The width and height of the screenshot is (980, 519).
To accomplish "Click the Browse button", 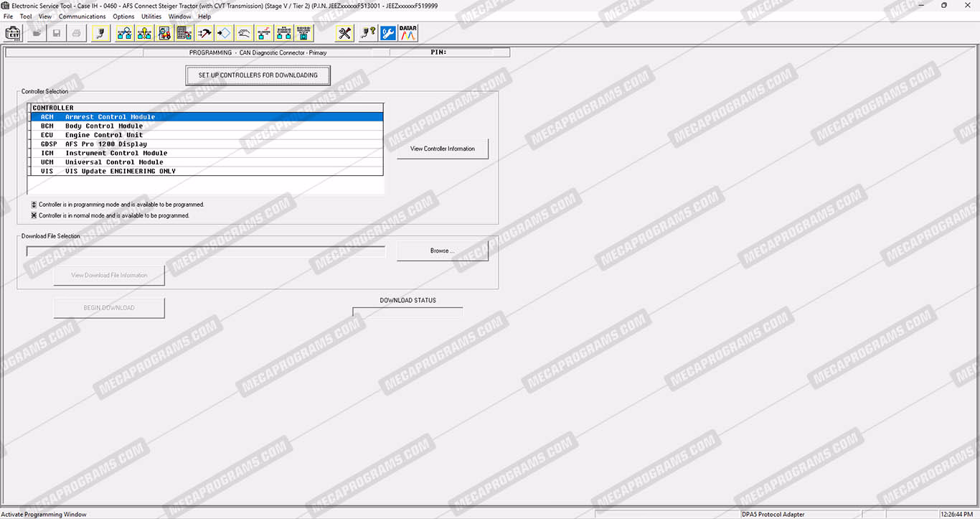I will tap(442, 251).
